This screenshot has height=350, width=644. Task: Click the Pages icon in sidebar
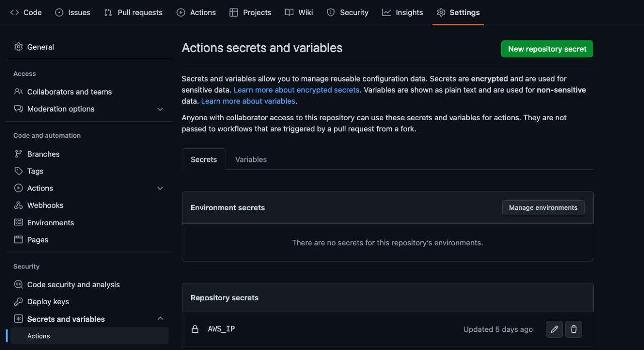tap(19, 240)
